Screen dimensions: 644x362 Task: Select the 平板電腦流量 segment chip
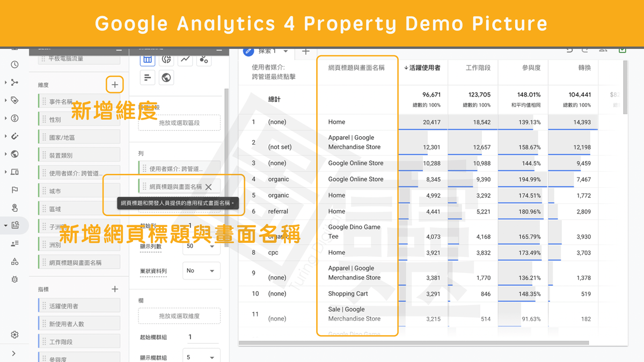79,59
